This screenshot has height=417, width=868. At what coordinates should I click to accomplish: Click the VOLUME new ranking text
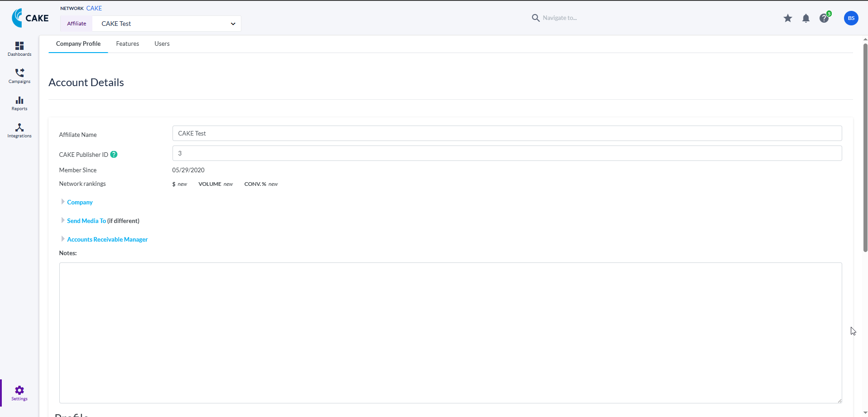(216, 184)
